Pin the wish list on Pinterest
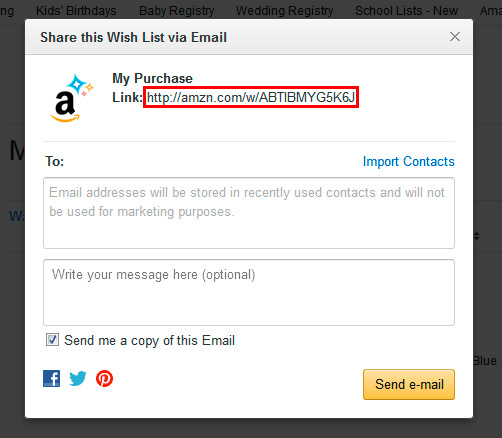Screen dimensions: 502x438 104,378
